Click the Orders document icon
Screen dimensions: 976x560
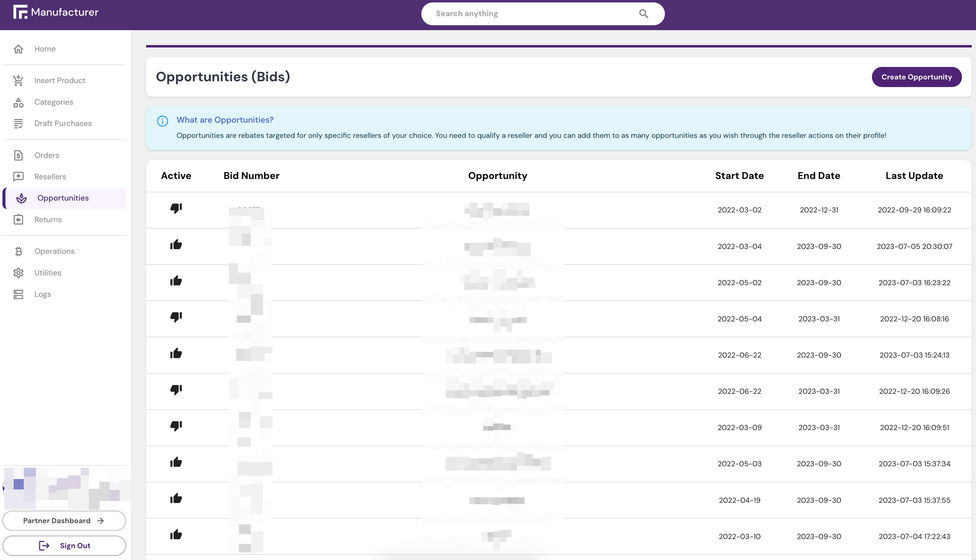19,156
